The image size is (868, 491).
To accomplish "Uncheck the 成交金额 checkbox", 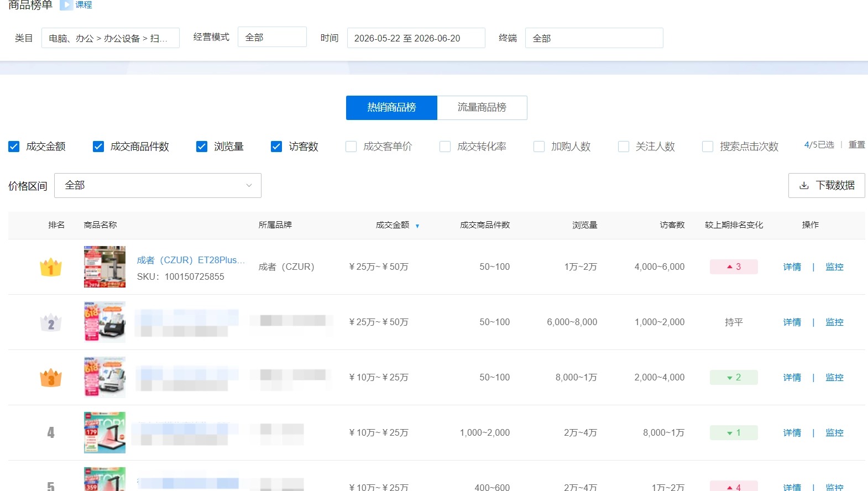I will tap(14, 147).
